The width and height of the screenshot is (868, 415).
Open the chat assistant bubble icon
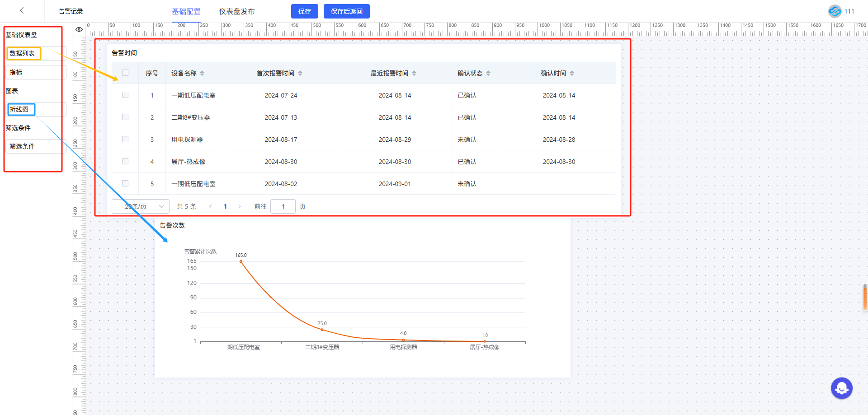tap(841, 388)
